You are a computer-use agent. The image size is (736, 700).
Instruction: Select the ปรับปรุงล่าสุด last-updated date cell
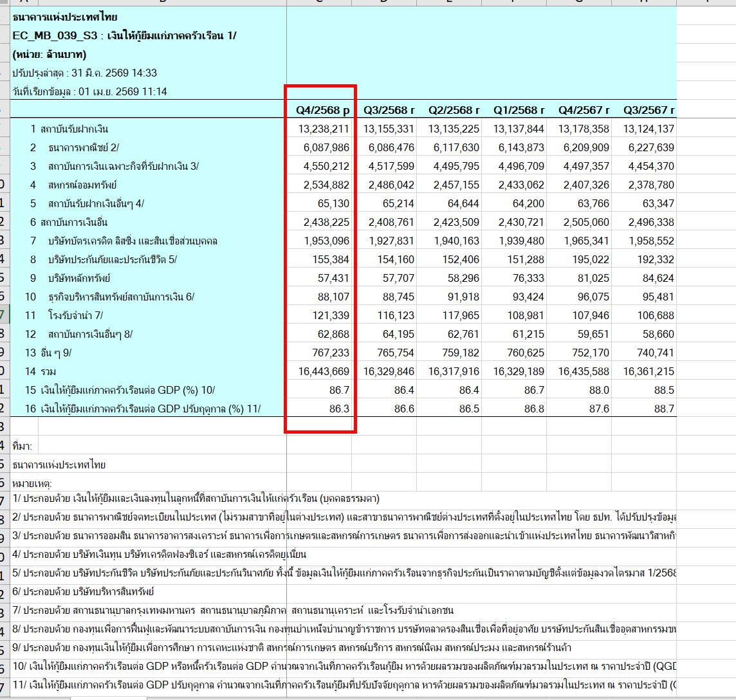click(84, 73)
